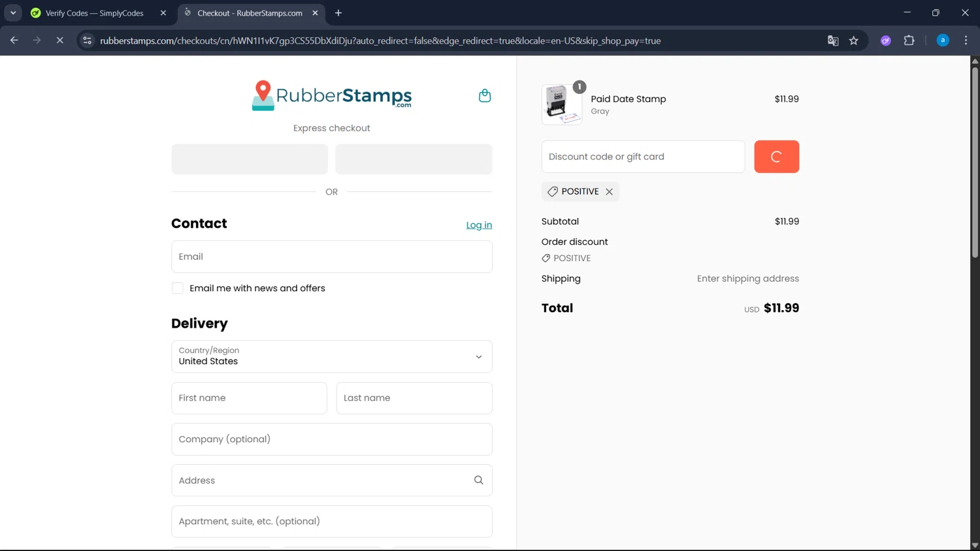Click the translate page icon

[833, 40]
